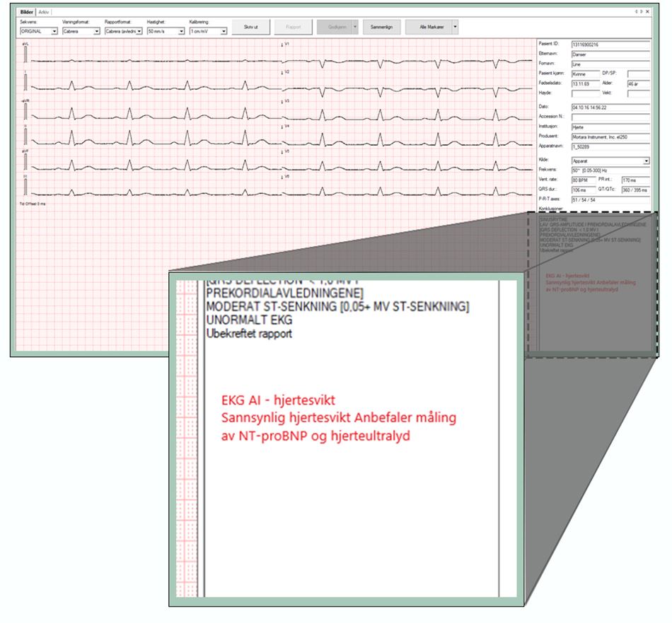The image size is (672, 623).
Task: Click the forward navigation arrow icon
Action: point(642,11)
